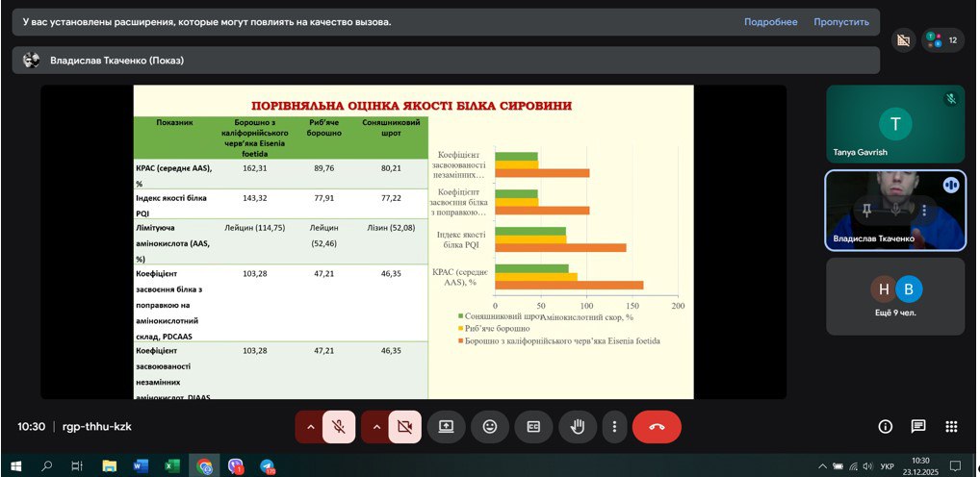Open the chat panel
The width and height of the screenshot is (980, 477).
(x=918, y=426)
